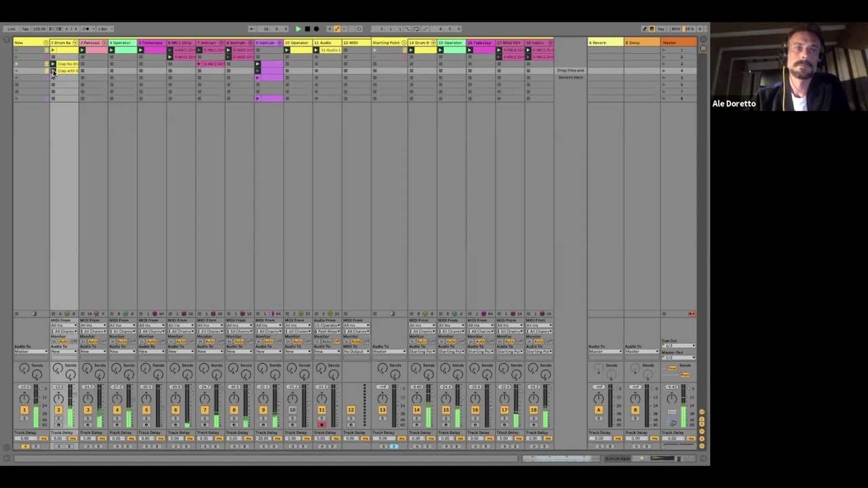Launch the 'Clap with S' clip
The image size is (868, 488).
pyautogui.click(x=54, y=70)
